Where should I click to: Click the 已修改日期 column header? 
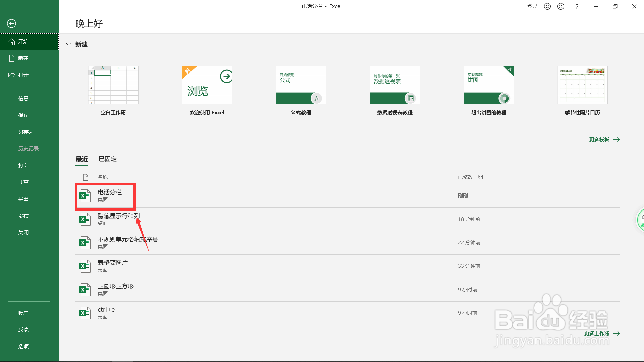470,177
